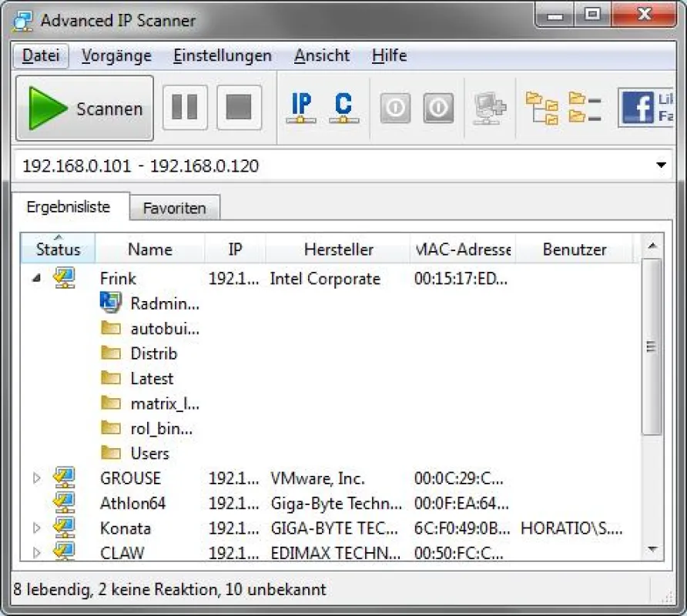Collapse all using folder list minus icon
The height and width of the screenshot is (616, 687).
585,107
